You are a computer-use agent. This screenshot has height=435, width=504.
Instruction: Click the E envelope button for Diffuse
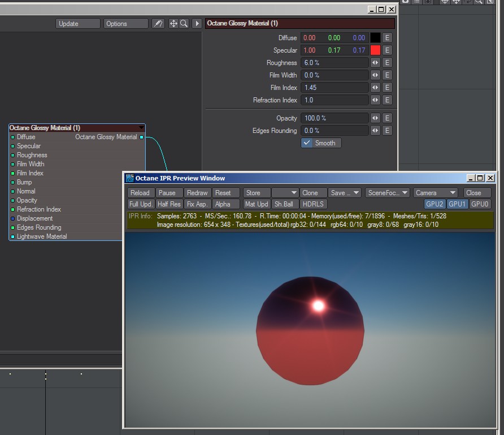(x=387, y=38)
